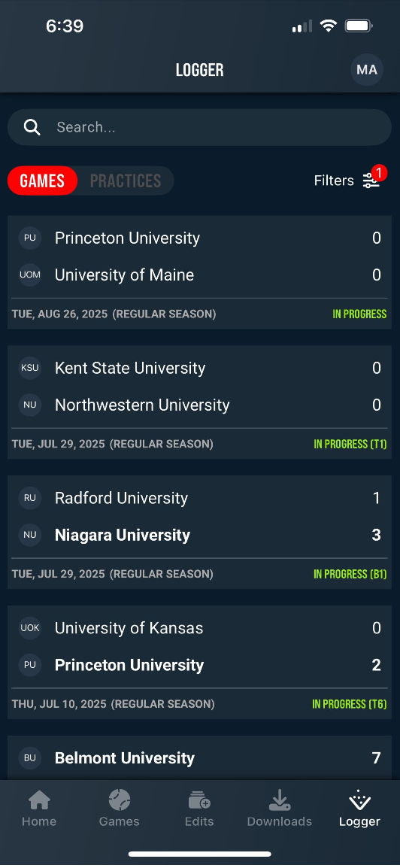Tap the search magnifier icon

[x=32, y=127]
